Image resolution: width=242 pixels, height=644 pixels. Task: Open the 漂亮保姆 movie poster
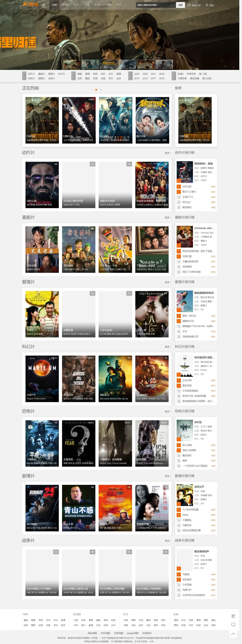coord(79,250)
